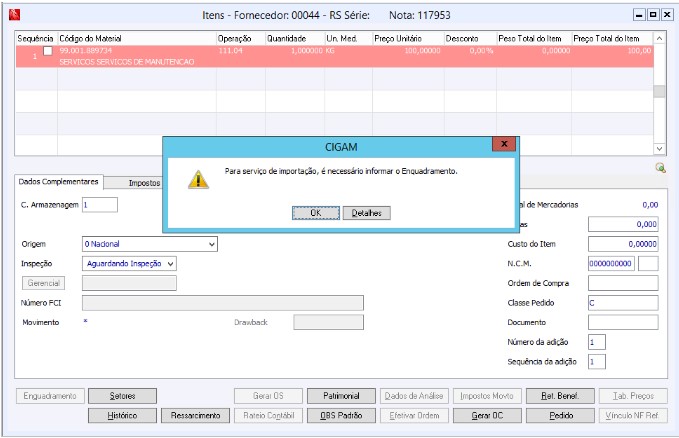This screenshot has width=679, height=438.
Task: Click the Classe Pedido field
Action: click(623, 303)
